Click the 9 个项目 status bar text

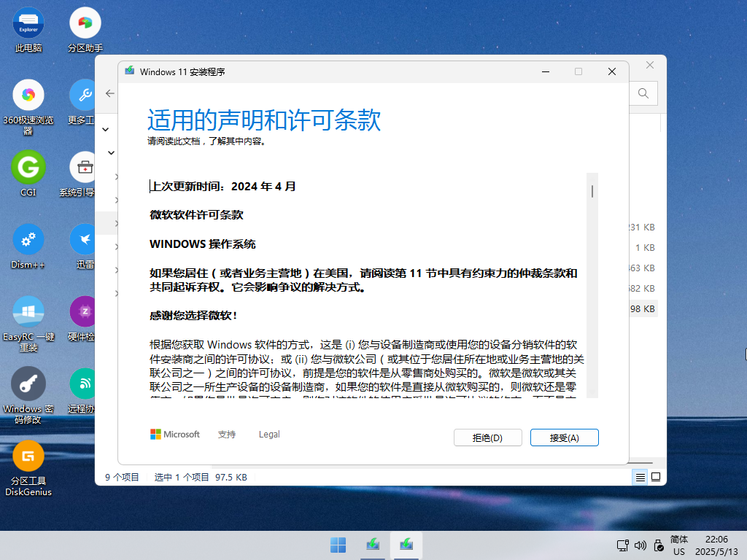122,477
